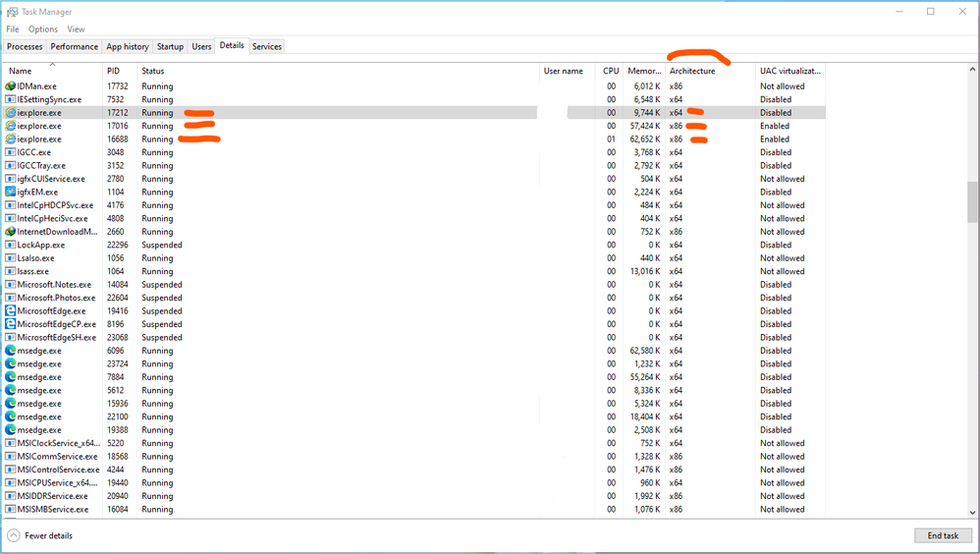Click the IESettingSync.exe process icon
Viewport: 980px width, 554px height.
10,99
